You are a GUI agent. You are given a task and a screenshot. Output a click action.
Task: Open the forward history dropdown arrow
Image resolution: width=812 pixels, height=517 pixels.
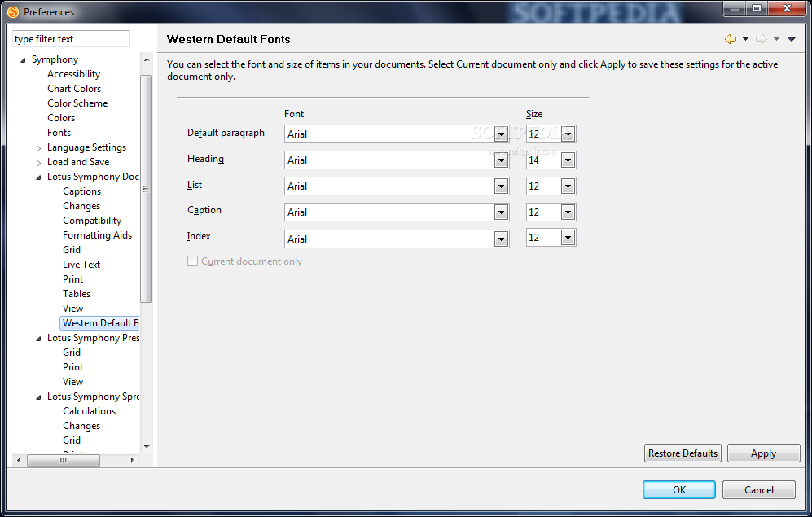(x=776, y=39)
